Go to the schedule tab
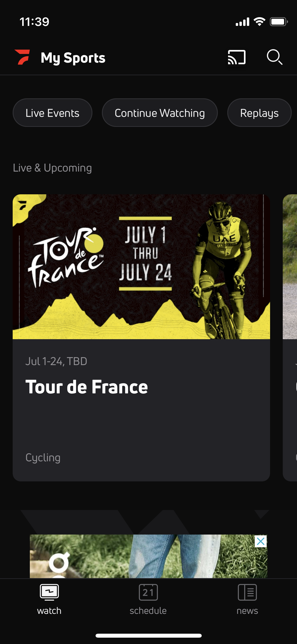Image resolution: width=297 pixels, height=644 pixels. click(148, 599)
